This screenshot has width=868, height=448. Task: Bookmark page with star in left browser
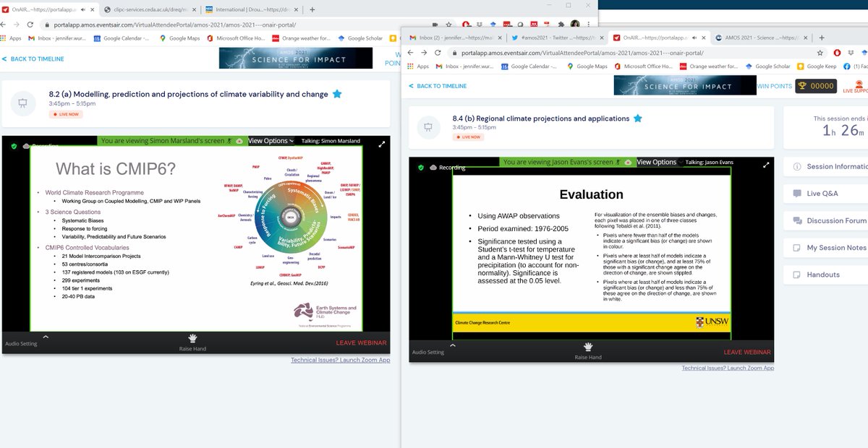[x=447, y=25]
